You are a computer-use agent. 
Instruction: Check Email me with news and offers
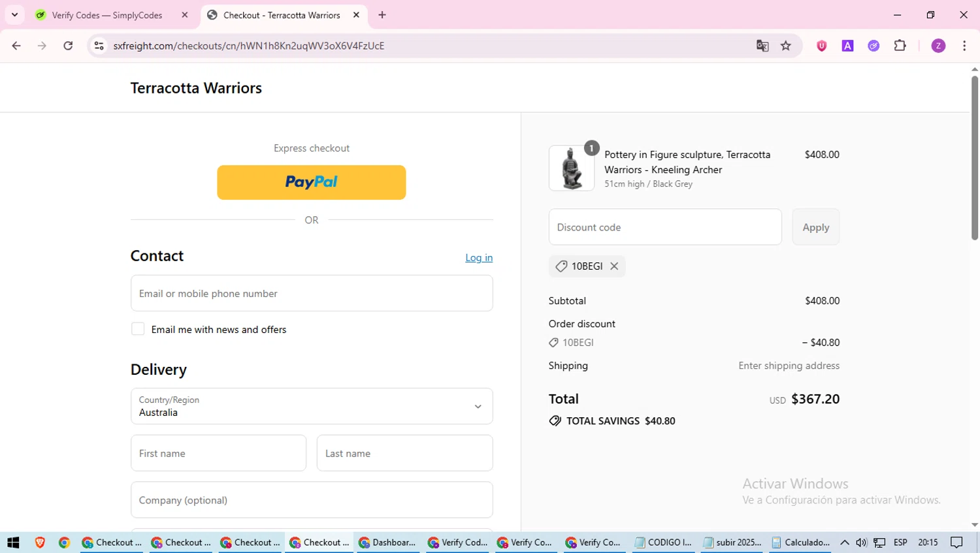pyautogui.click(x=138, y=329)
